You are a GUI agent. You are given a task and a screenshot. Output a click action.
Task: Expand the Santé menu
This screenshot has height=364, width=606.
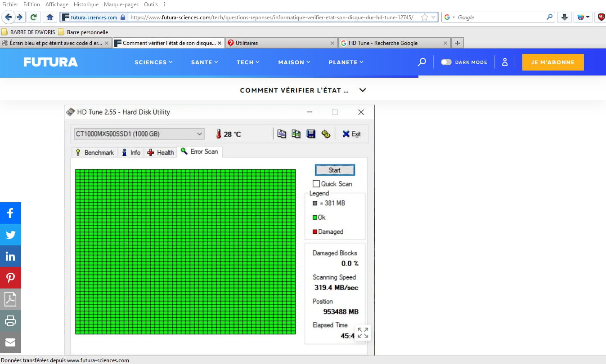coord(205,62)
